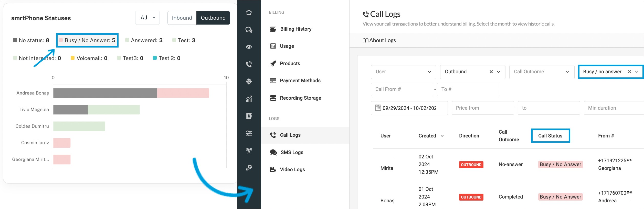Screen dimensions: 644x209
Task: Open the gears icon in sidebar
Action: [x=249, y=168]
